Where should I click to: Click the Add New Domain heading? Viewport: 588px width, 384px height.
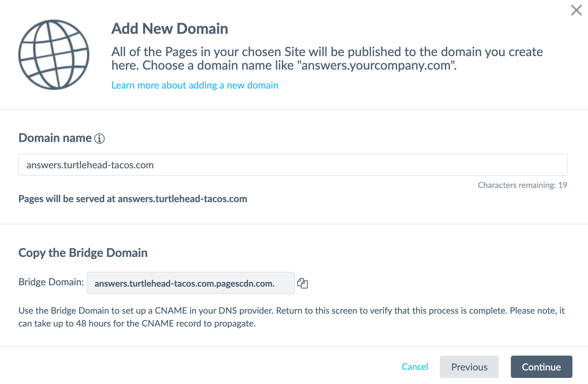tap(169, 29)
